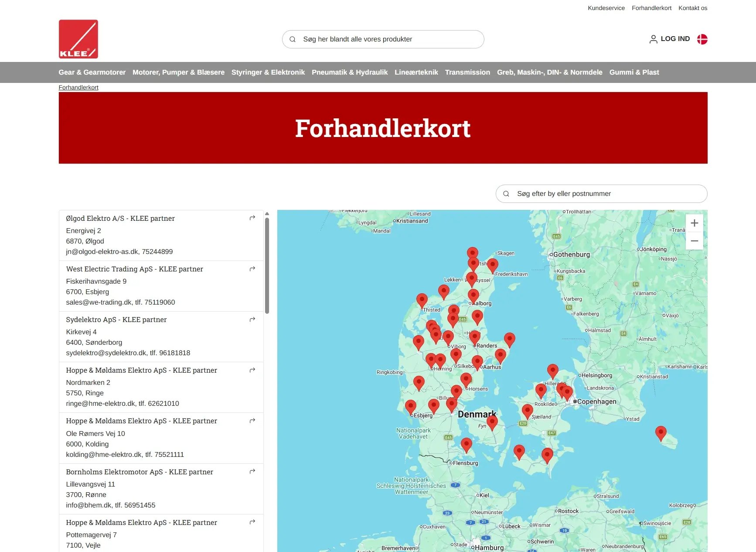The height and width of the screenshot is (552, 756).
Task: Open directions arrow for Sydelektro ApS
Action: (252, 319)
